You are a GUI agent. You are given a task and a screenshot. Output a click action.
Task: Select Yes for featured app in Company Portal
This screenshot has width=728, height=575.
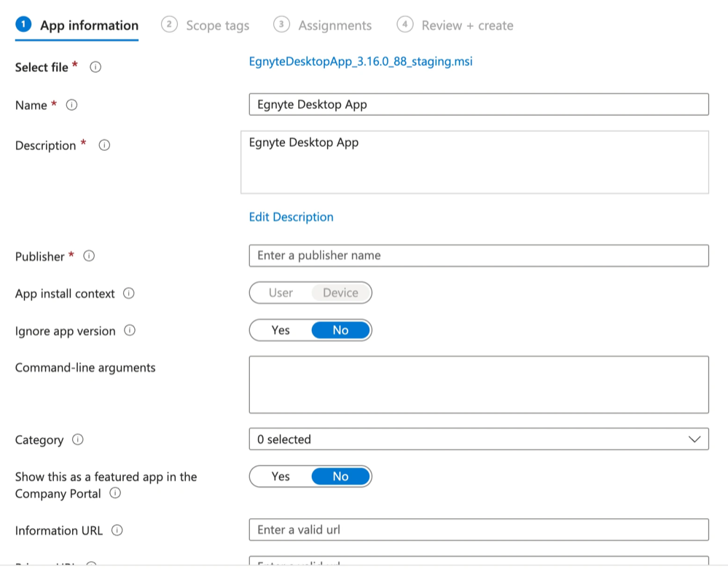click(x=281, y=477)
